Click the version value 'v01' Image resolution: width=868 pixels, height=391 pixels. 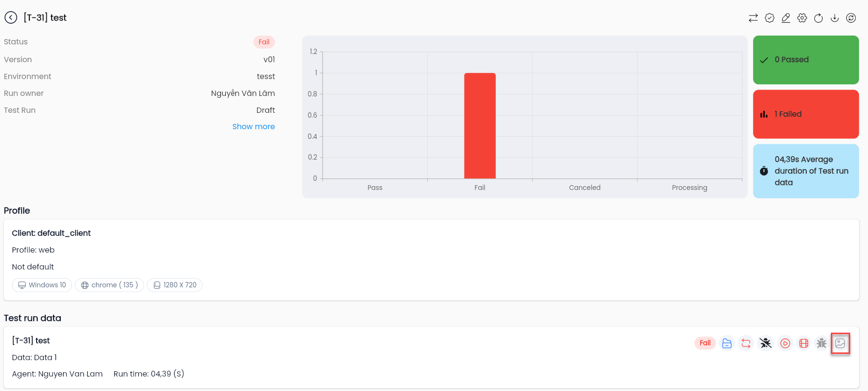coord(269,60)
